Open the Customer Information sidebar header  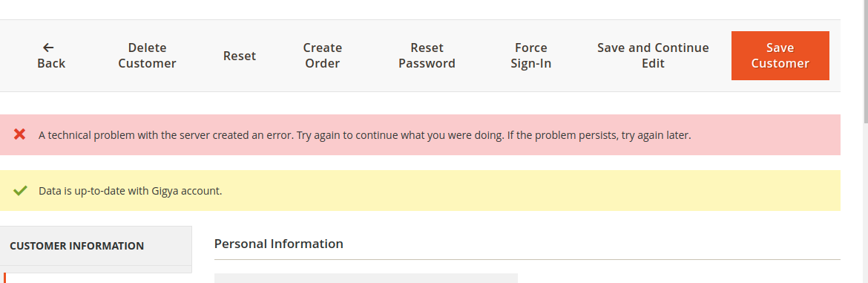pos(96,245)
